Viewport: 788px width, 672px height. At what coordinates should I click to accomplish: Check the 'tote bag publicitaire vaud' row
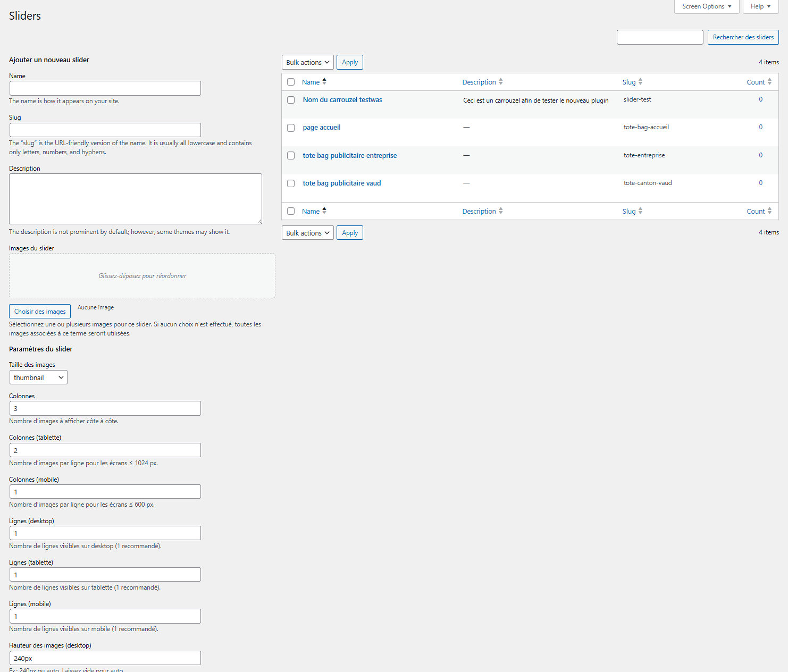point(291,183)
